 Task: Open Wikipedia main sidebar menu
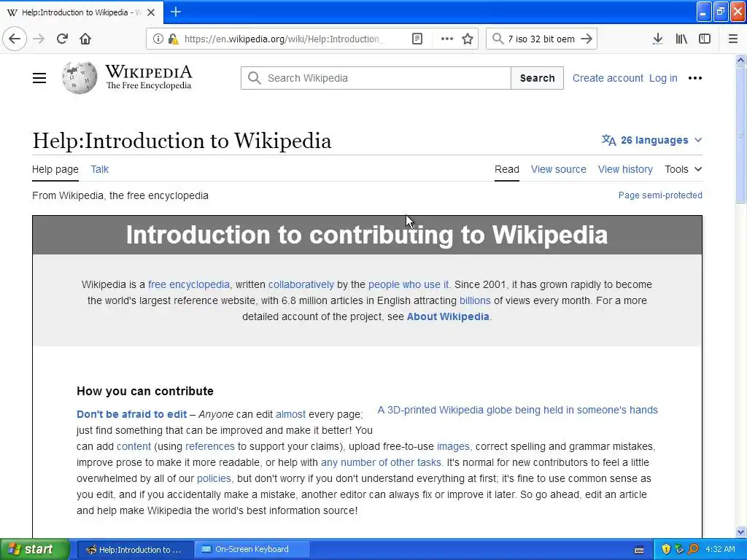click(x=39, y=78)
